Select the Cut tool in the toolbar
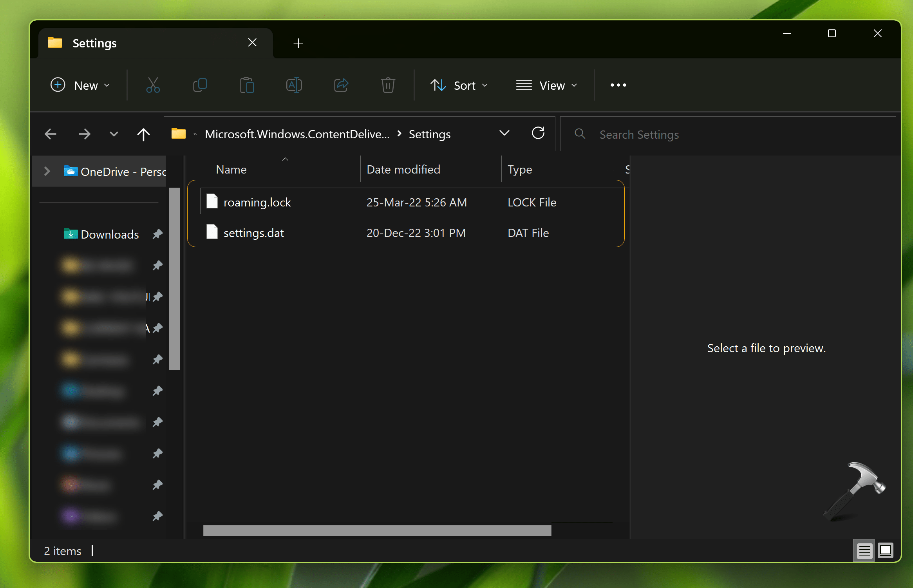913x588 pixels. [x=153, y=85]
